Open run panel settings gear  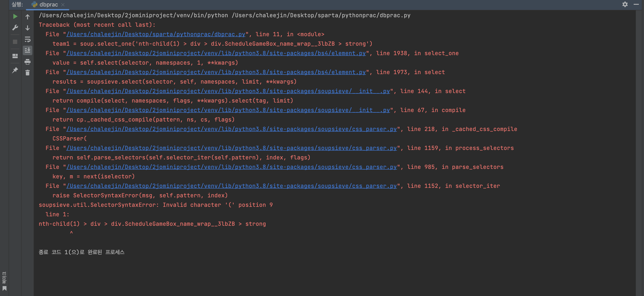point(625,4)
